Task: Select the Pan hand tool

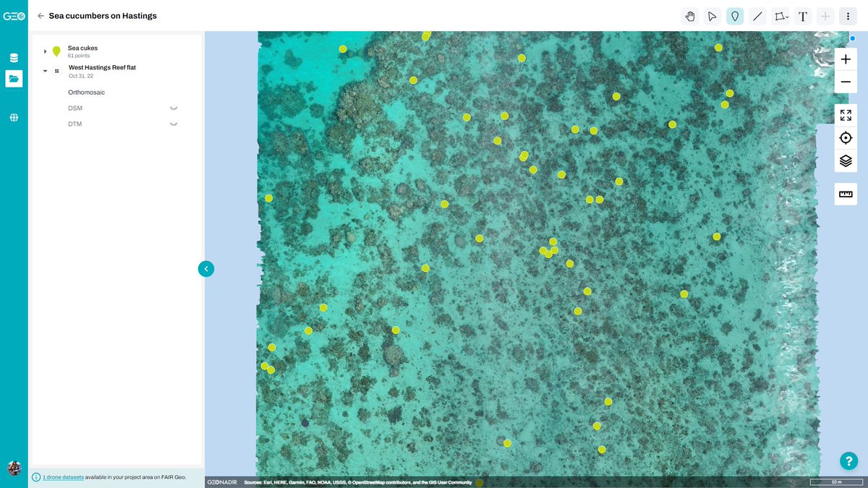Action: (690, 16)
